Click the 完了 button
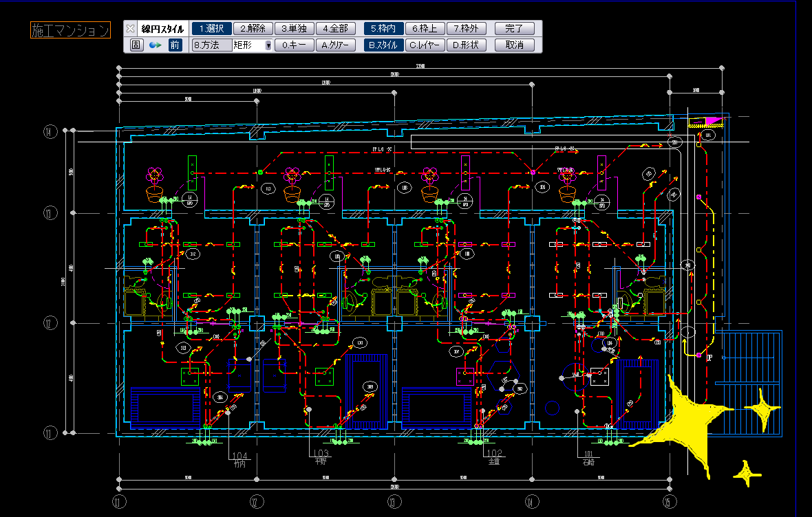812x517 pixels. click(514, 29)
